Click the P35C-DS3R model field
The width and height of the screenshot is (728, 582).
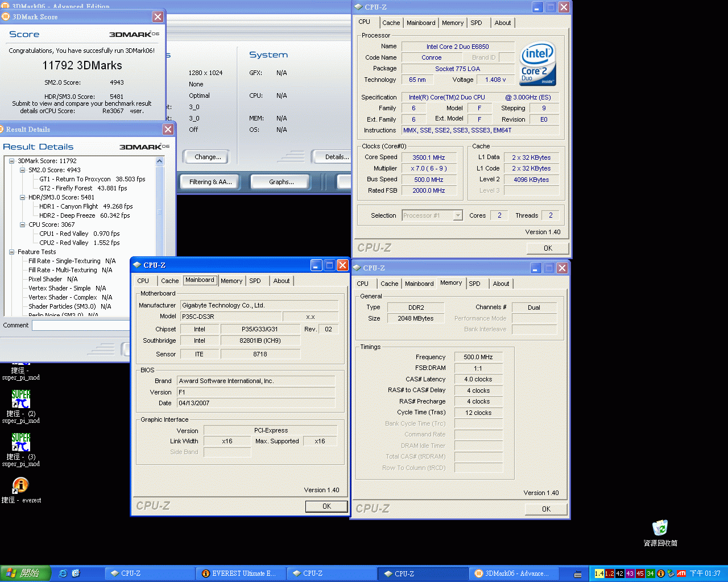tap(231, 317)
